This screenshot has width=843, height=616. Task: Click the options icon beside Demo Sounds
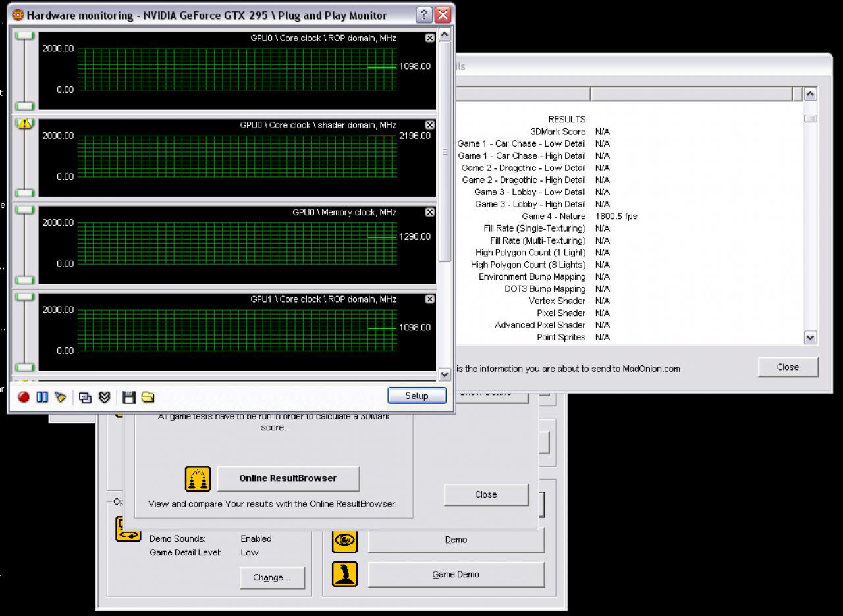tap(128, 529)
